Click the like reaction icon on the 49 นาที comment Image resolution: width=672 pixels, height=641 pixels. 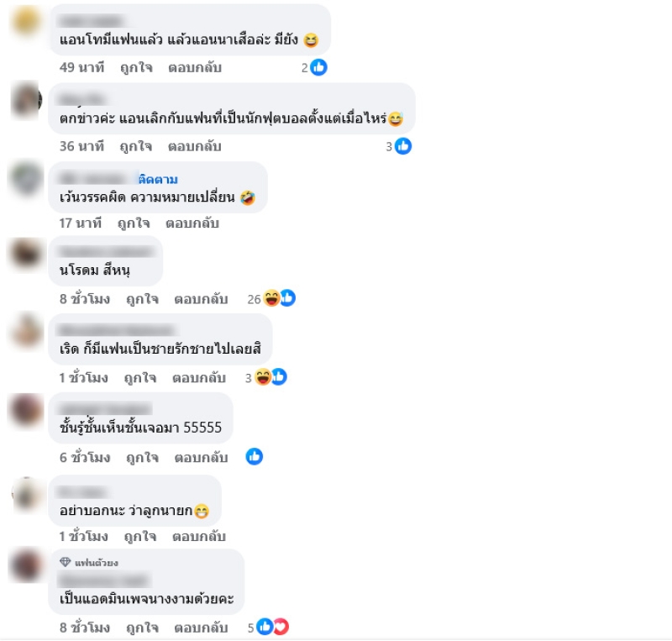tap(318, 67)
